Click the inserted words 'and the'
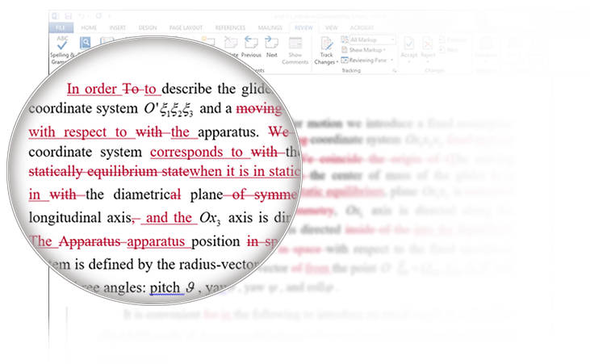Image resolution: width=590 pixels, height=364 pixels. click(x=169, y=218)
